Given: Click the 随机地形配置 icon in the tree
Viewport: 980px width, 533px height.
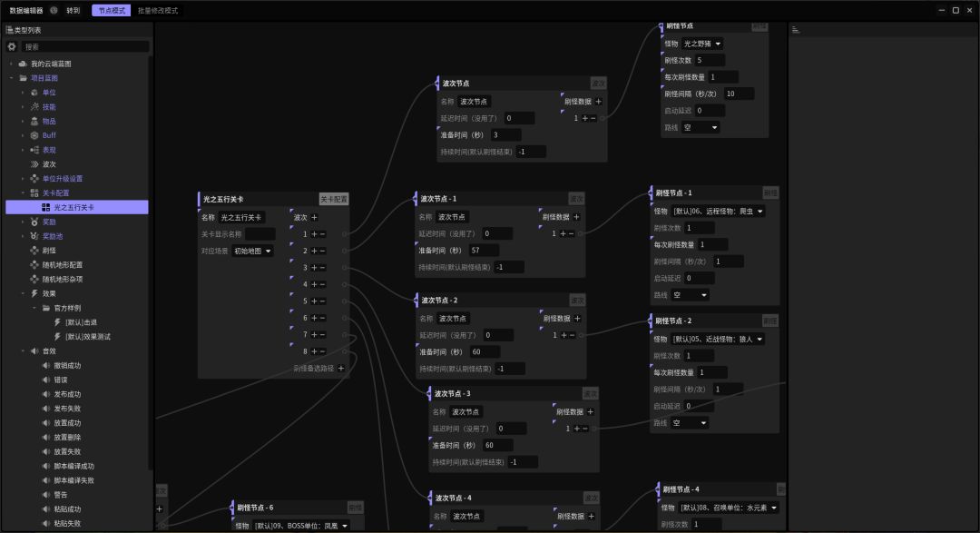Looking at the screenshot, I should pyautogui.click(x=34, y=264).
